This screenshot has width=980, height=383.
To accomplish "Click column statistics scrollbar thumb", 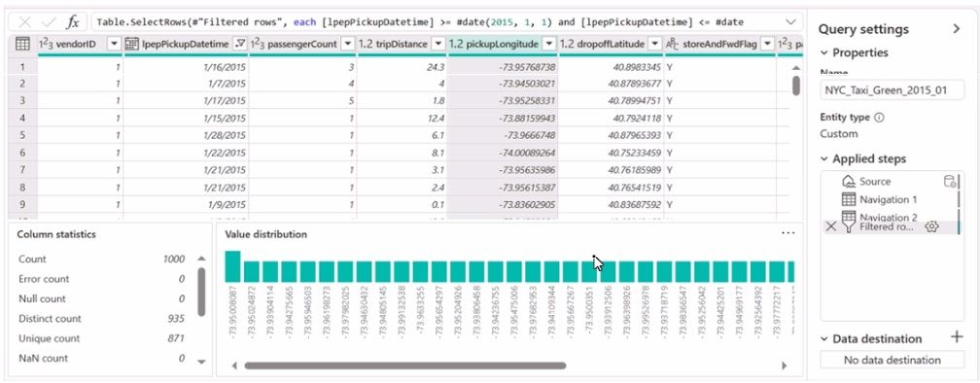I will (201, 292).
